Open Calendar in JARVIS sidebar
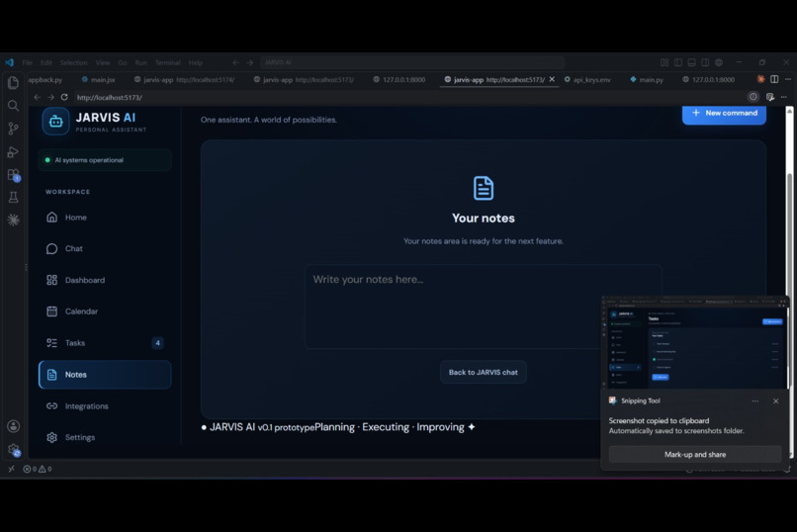 pyautogui.click(x=105, y=311)
